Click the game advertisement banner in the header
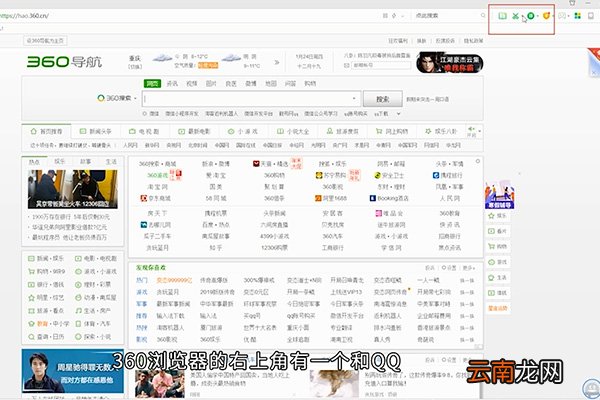This screenshot has width=600, height=400. point(450,62)
